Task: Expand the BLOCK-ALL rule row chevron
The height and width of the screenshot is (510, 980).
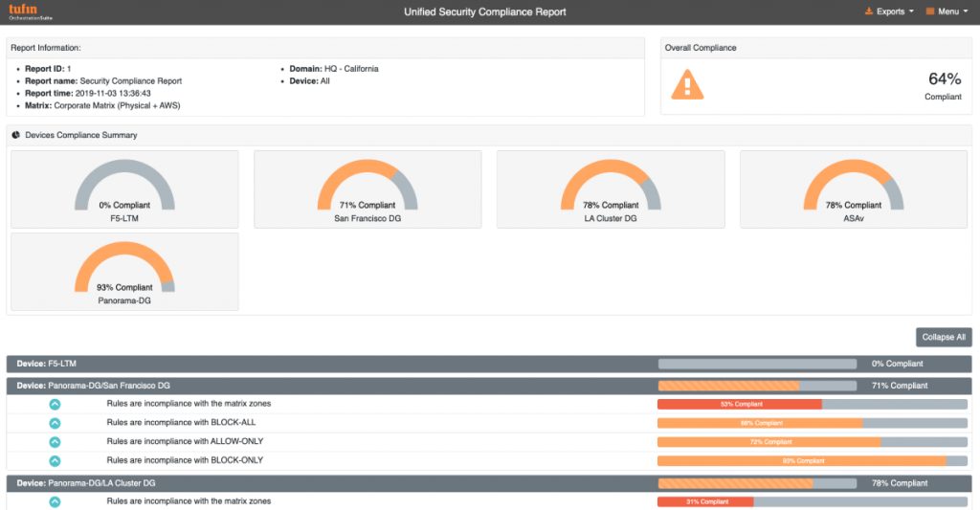Action: [55, 422]
